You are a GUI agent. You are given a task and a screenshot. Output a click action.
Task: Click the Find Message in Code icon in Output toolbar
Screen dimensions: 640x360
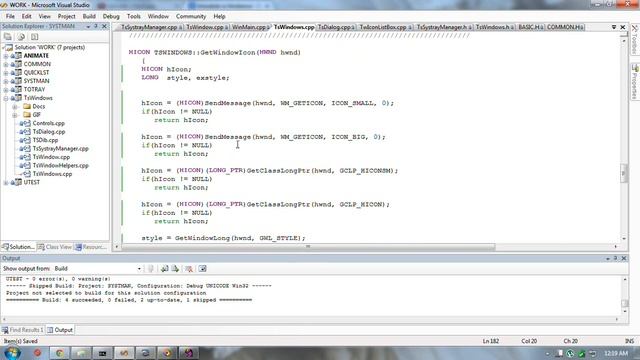click(151, 269)
